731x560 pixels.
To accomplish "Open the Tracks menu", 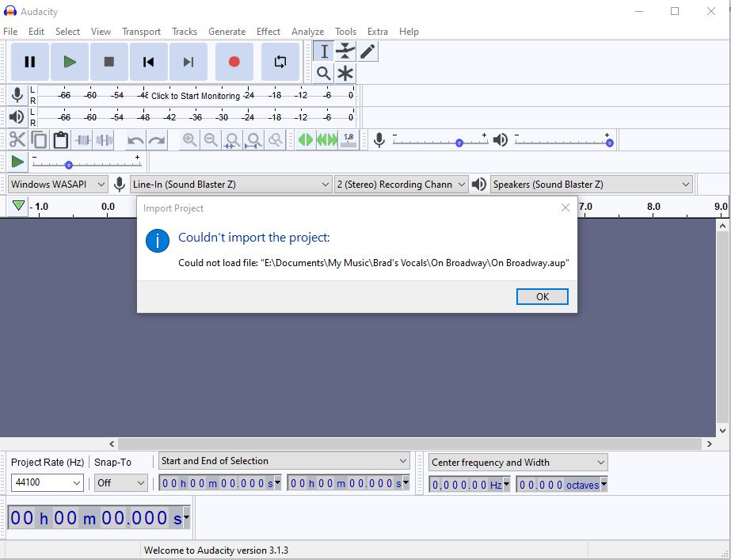I will tap(185, 31).
